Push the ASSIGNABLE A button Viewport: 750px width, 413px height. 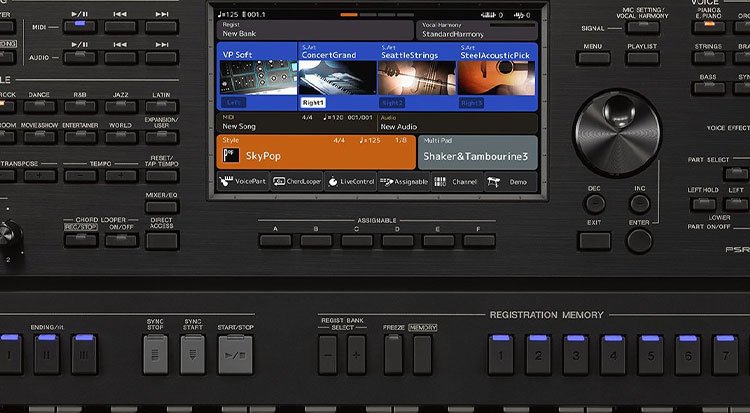coord(276,240)
